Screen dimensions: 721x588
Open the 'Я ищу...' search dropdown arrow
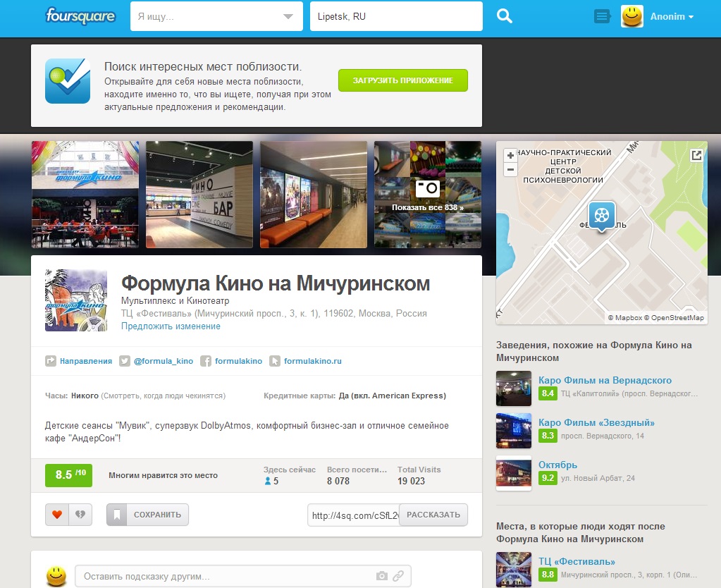[x=288, y=16]
